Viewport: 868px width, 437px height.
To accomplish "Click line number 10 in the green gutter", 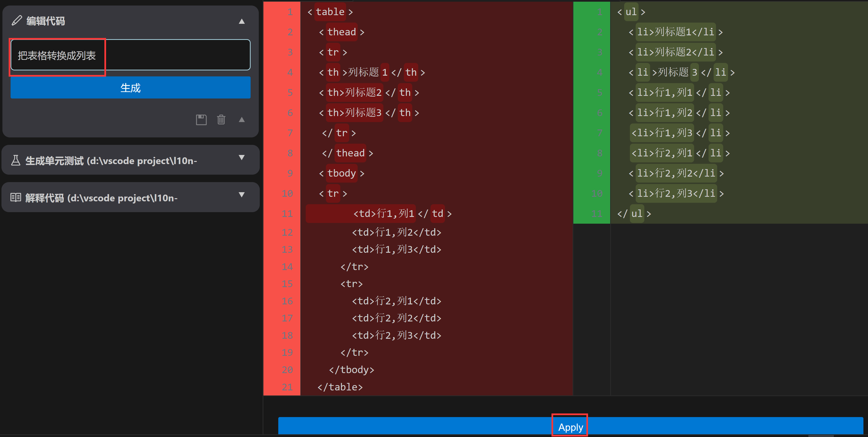I will point(597,193).
